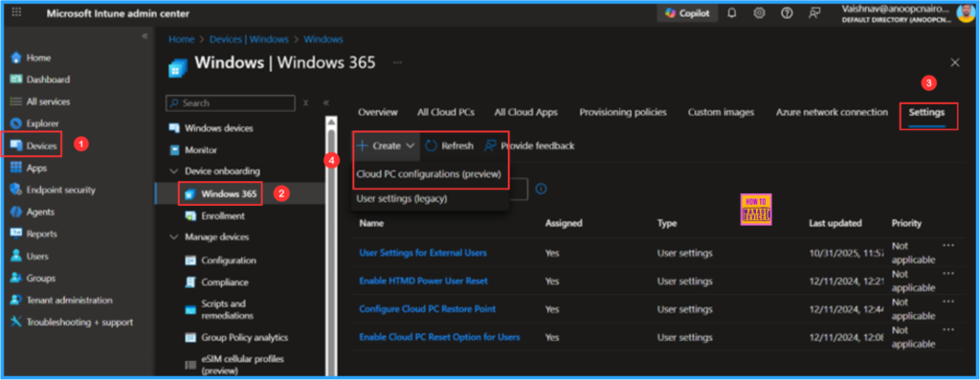Refresh the settings list
Viewport: 980px width, 380px height.
(x=450, y=145)
